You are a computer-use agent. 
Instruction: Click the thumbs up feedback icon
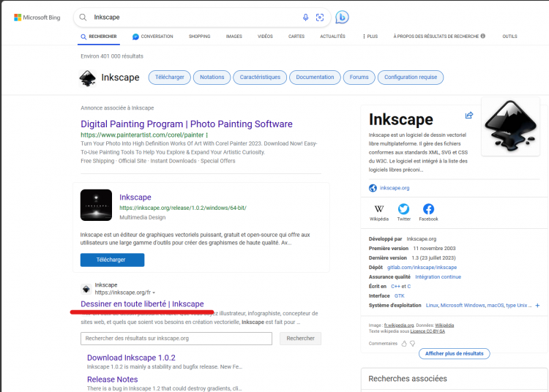[403, 343]
